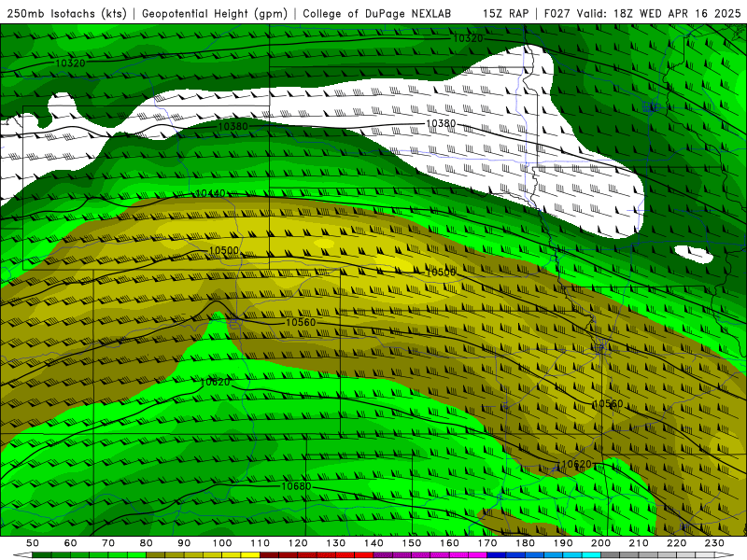Screen dimensions: 747x560
Task: Pick the 230 legend tick number
Action: pos(714,543)
